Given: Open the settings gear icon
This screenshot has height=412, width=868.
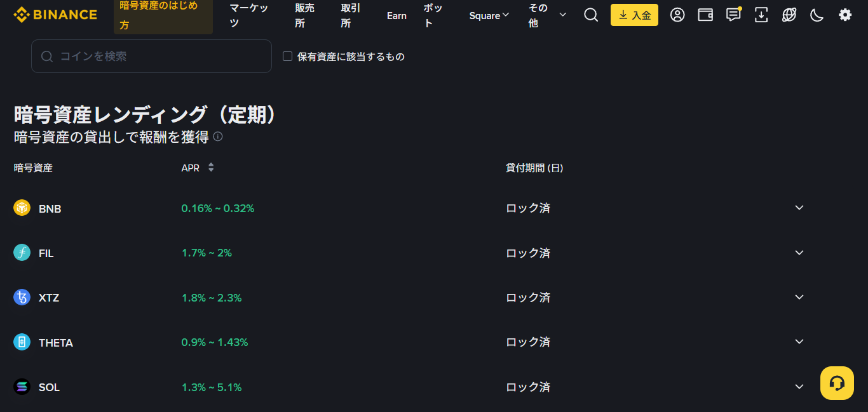Looking at the screenshot, I should [x=845, y=15].
